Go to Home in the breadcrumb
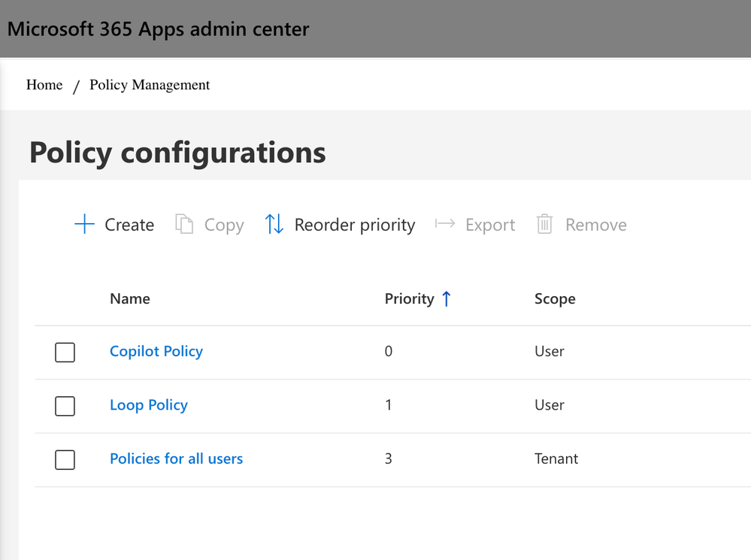751x560 pixels. tap(44, 85)
